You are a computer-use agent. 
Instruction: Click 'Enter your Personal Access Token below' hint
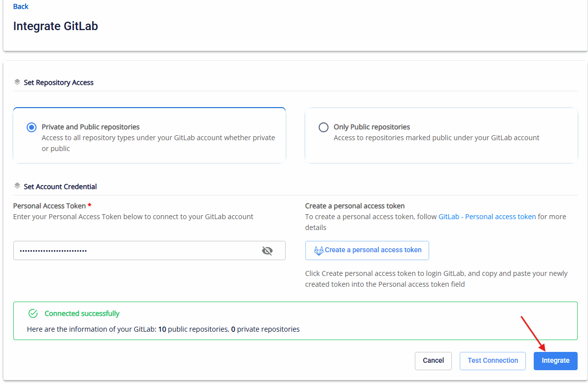click(133, 217)
